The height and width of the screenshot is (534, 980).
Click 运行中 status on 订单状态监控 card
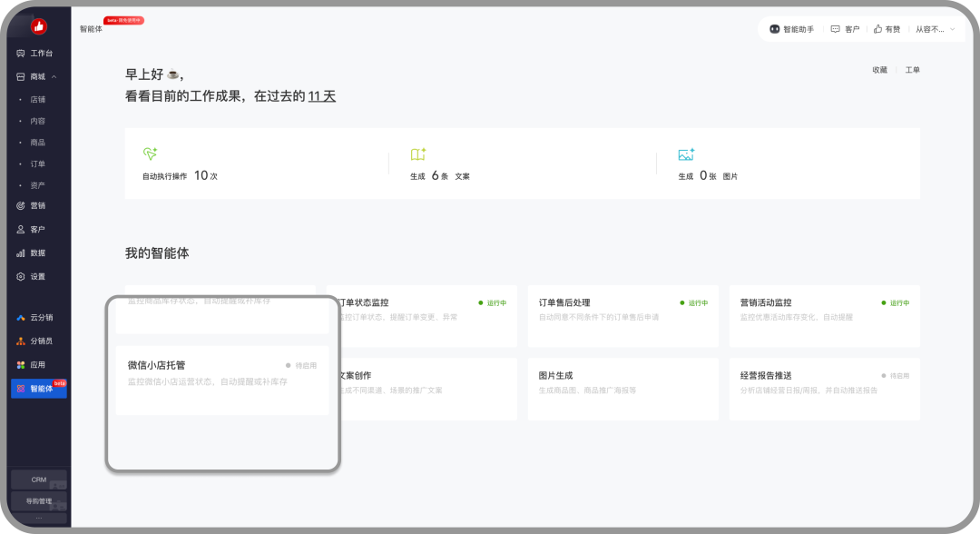coord(493,302)
